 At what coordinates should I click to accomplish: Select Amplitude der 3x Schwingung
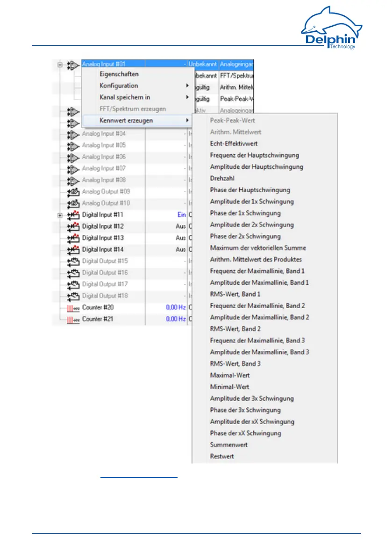tap(265, 398)
